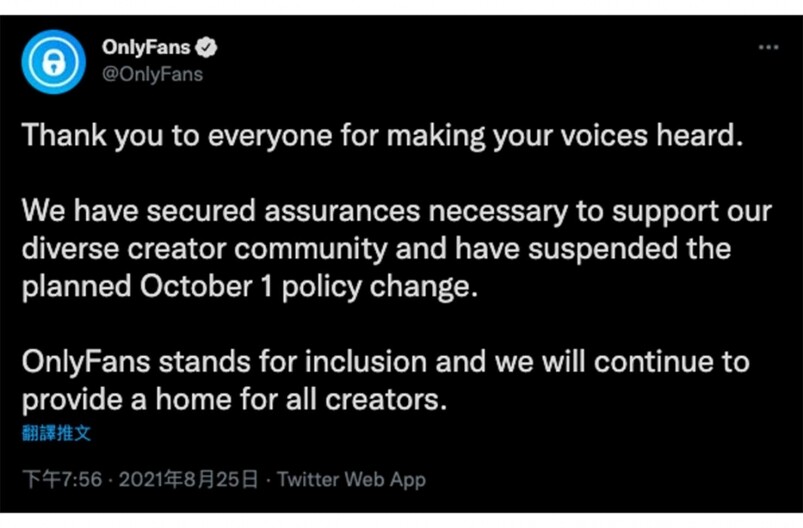The image size is (803, 528).
Task: Select the line "diverse creator community"
Action: 376,249
